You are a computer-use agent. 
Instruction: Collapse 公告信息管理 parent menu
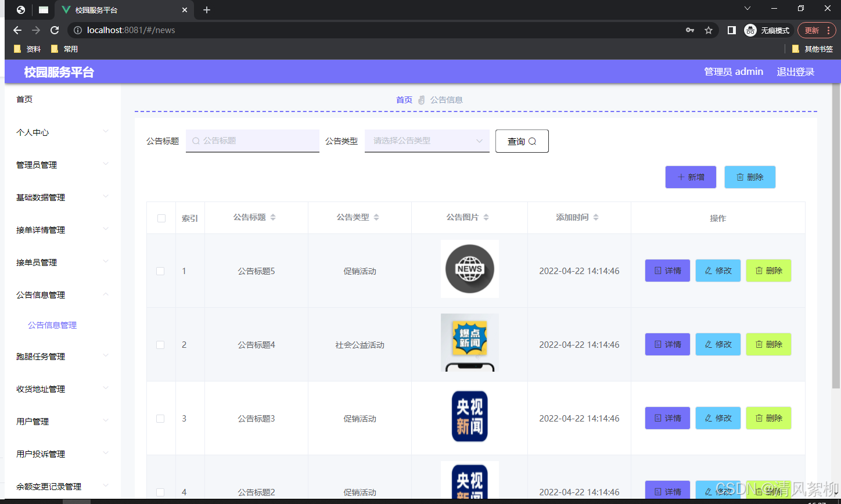[63, 295]
